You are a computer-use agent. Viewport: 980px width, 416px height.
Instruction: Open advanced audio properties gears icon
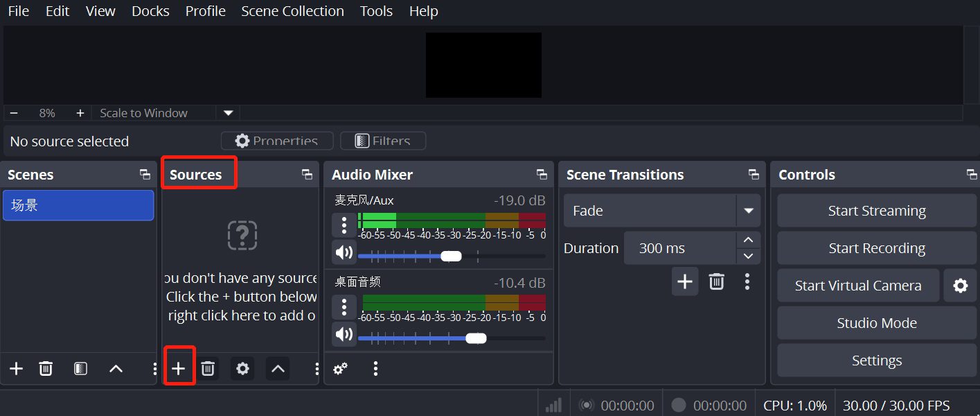coord(340,369)
